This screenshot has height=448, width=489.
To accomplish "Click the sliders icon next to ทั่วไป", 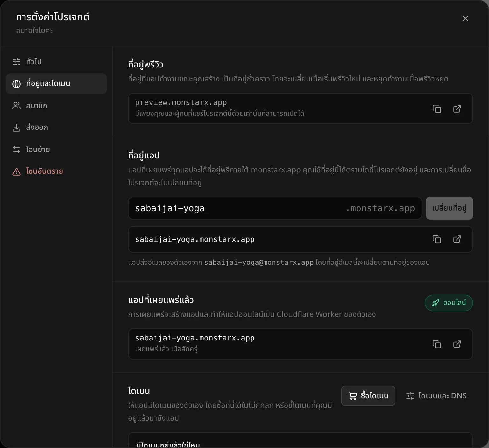I will (x=17, y=61).
